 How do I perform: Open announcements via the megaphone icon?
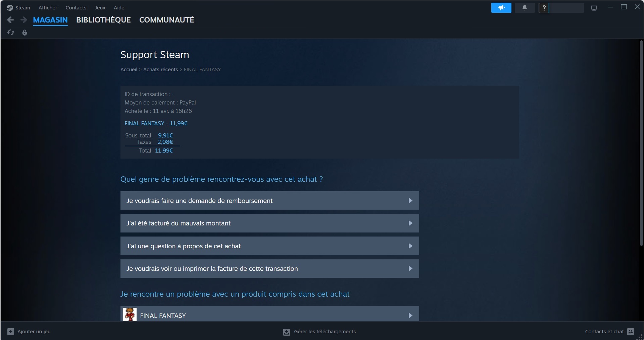[x=501, y=8]
